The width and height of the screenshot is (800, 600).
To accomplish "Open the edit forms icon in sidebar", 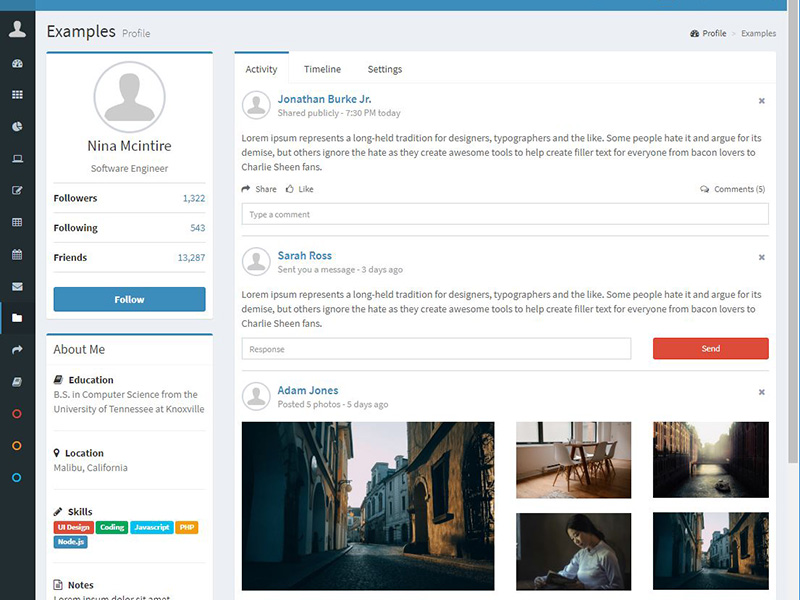I will coord(17,190).
